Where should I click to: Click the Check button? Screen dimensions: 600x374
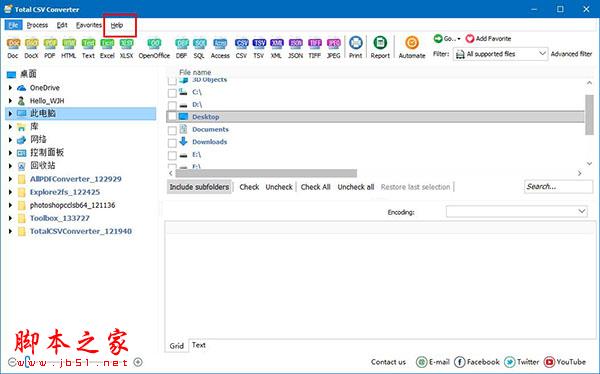[249, 187]
